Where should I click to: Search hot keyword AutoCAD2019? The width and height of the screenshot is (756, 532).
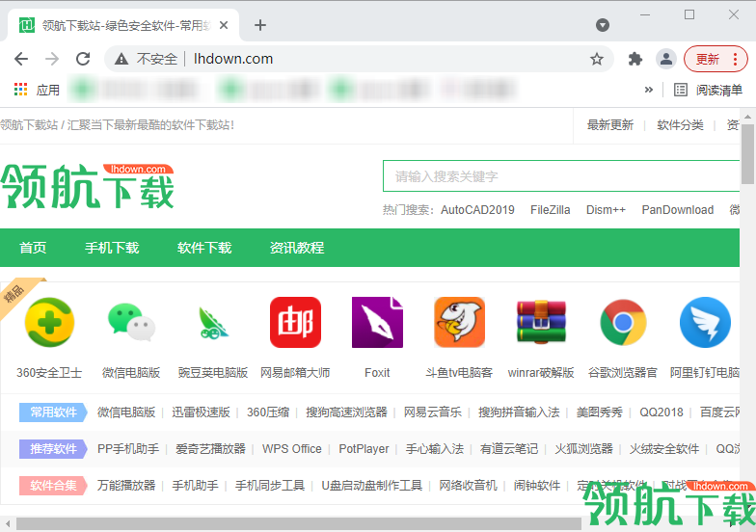coord(477,210)
